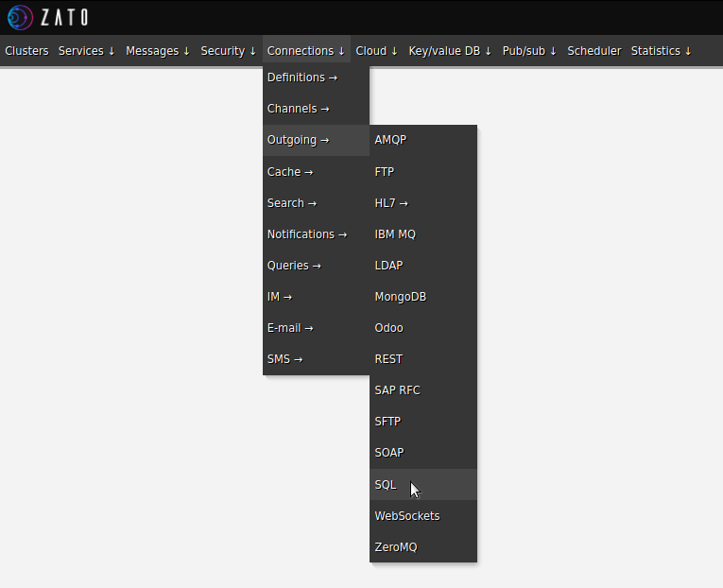Choose REST outgoing connections
Image resolution: width=723 pixels, height=588 pixels.
423,359
